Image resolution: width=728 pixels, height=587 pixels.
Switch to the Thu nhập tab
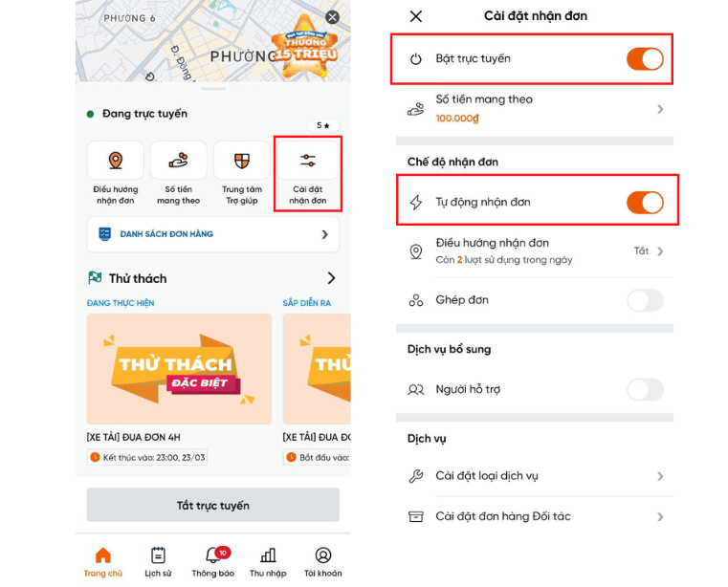tap(268, 560)
